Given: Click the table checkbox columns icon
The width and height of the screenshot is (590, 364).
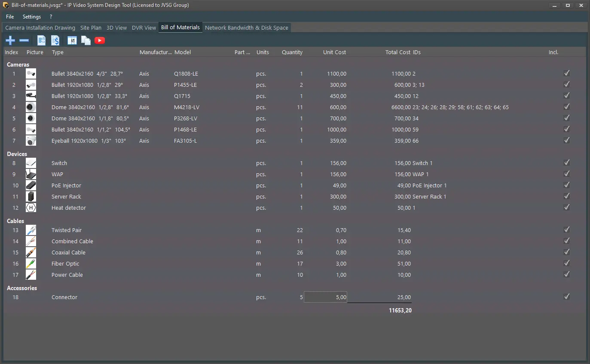Looking at the screenshot, I should [x=72, y=40].
